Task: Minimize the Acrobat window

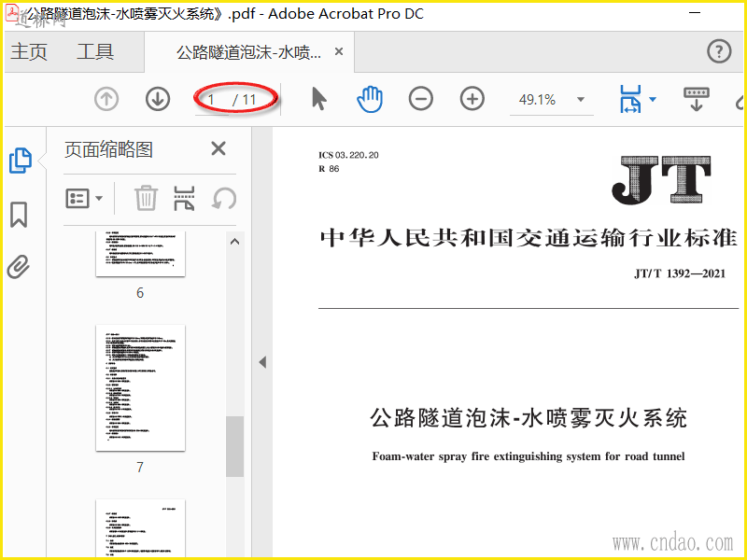Action: pos(695,13)
